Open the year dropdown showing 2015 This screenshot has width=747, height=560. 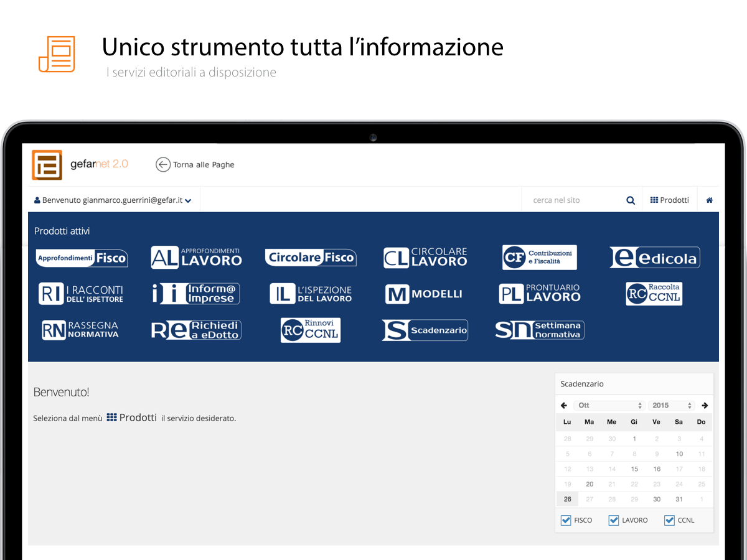click(671, 405)
